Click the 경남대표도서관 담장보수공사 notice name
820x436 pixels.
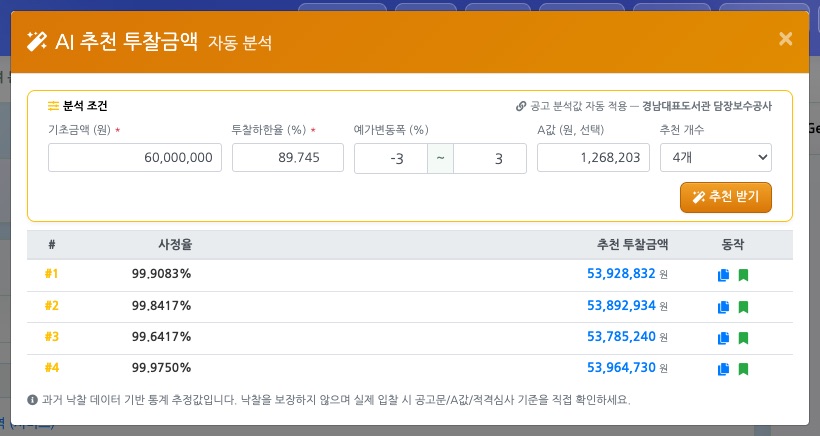[x=707, y=106]
